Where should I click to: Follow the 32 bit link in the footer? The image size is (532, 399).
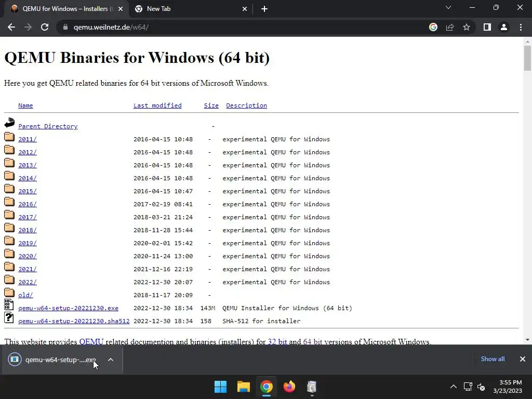pyautogui.click(x=277, y=341)
